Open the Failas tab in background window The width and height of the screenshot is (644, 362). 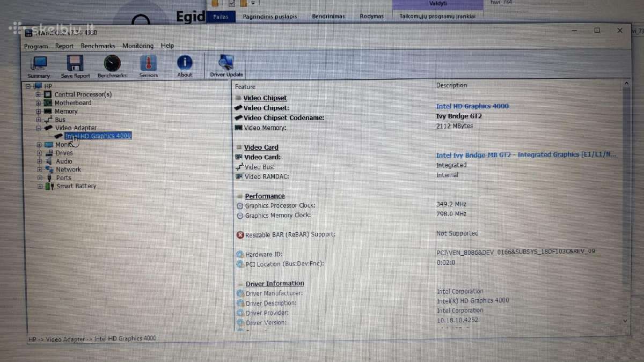click(221, 17)
